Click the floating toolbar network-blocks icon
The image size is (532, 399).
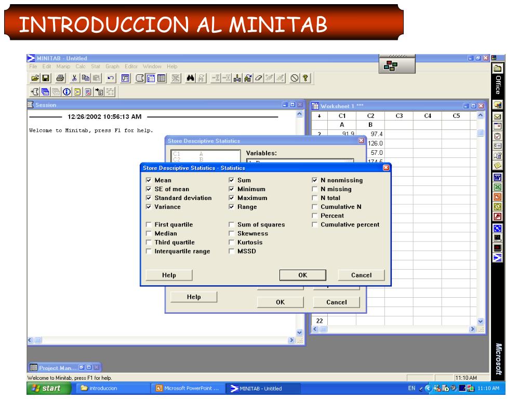tap(391, 66)
